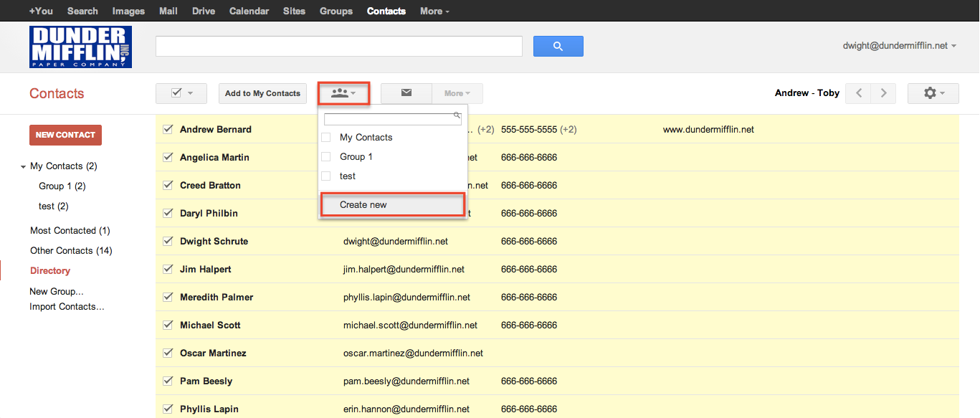Open Angelica Martin's contact

point(215,157)
